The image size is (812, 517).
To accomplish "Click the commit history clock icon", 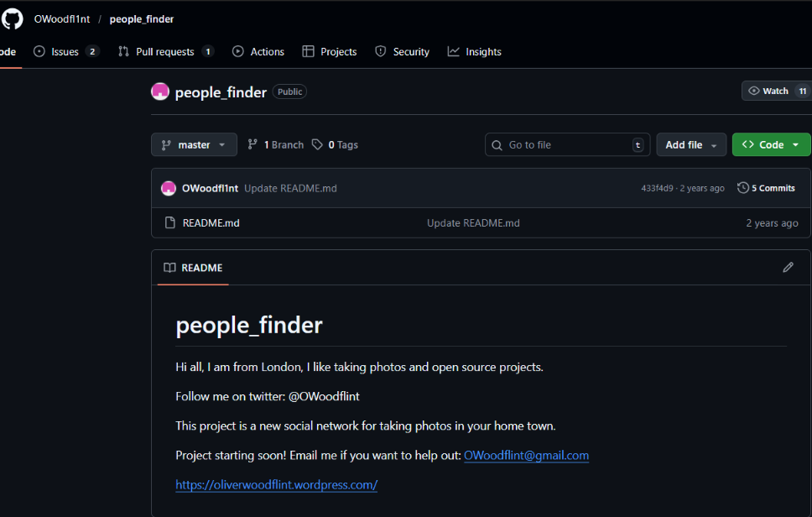I will [x=742, y=188].
